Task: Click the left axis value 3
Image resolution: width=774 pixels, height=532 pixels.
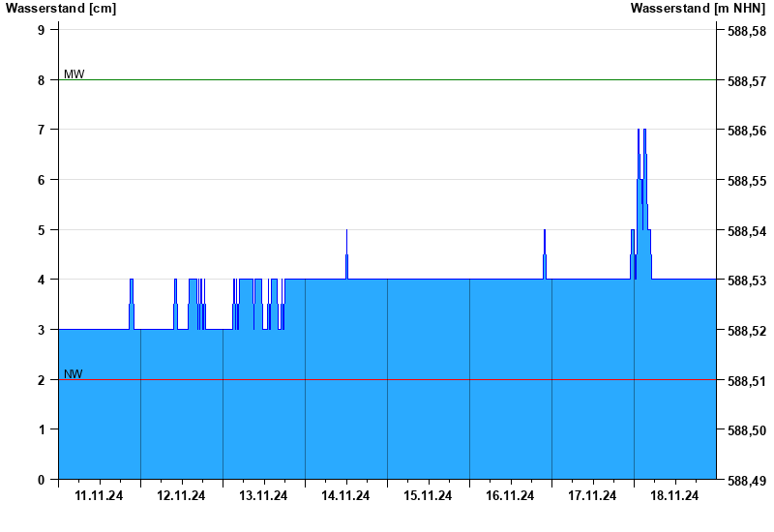Action: 41,330
